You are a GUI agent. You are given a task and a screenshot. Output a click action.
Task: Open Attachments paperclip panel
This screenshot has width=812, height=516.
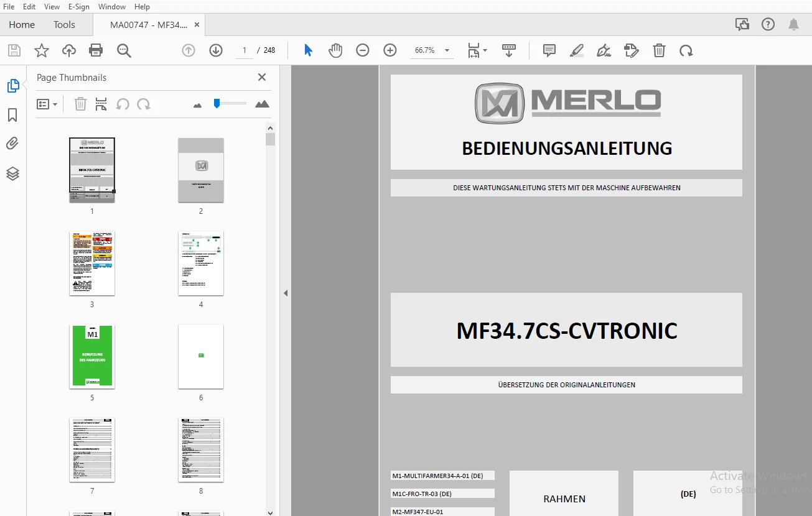click(x=12, y=144)
